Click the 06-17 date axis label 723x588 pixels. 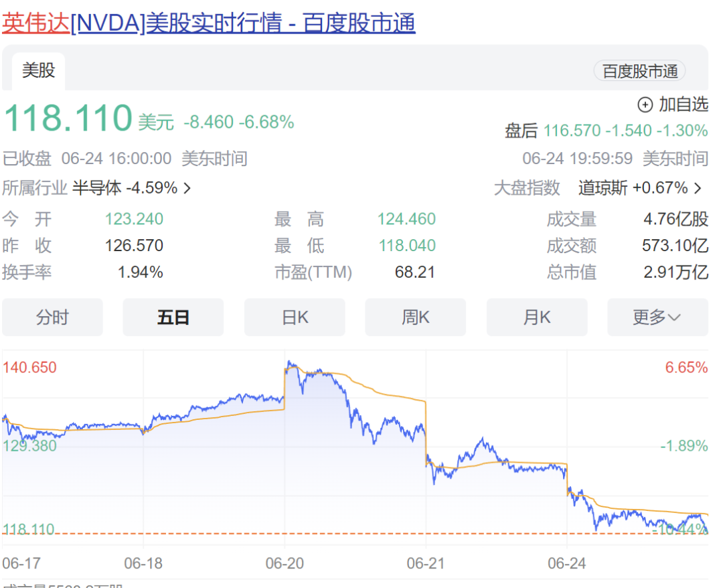(x=21, y=563)
